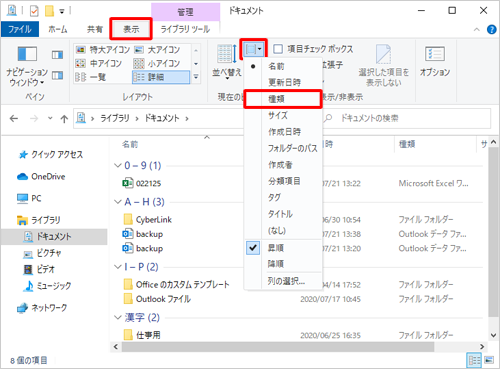Select 小アイコン layout
500x369 pixels.
click(157, 63)
